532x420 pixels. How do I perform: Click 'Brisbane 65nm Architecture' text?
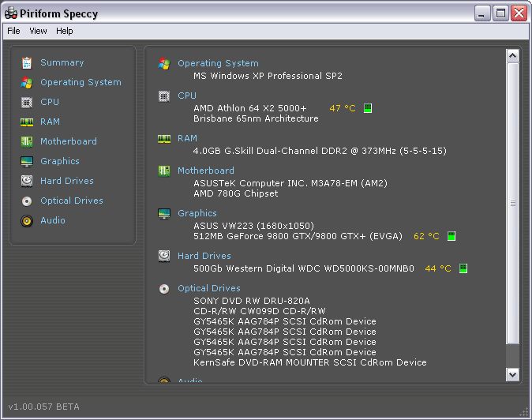(256, 118)
